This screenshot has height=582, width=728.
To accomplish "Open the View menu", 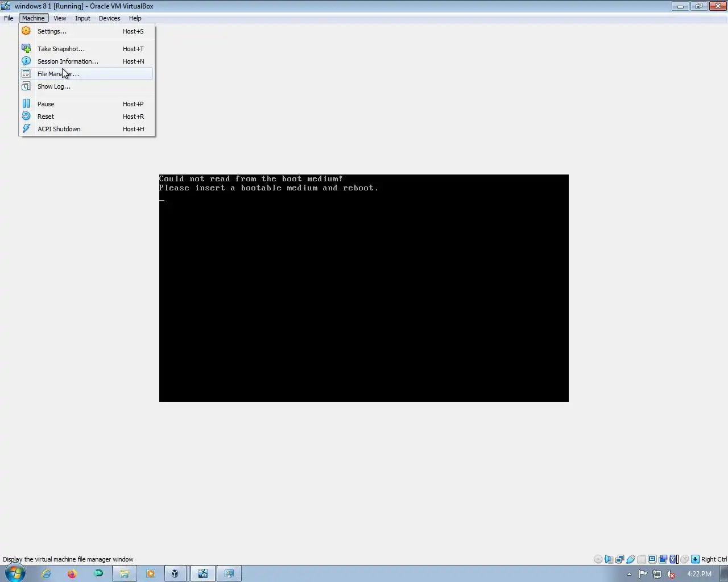I will (60, 18).
